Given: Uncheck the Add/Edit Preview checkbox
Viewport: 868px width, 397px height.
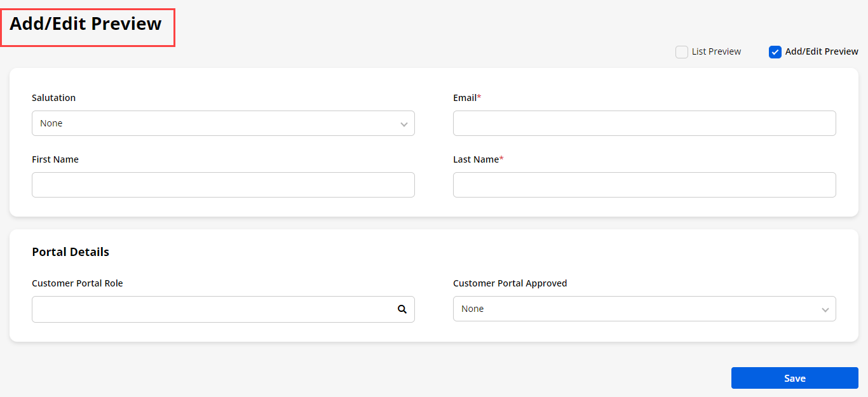Looking at the screenshot, I should click(775, 52).
